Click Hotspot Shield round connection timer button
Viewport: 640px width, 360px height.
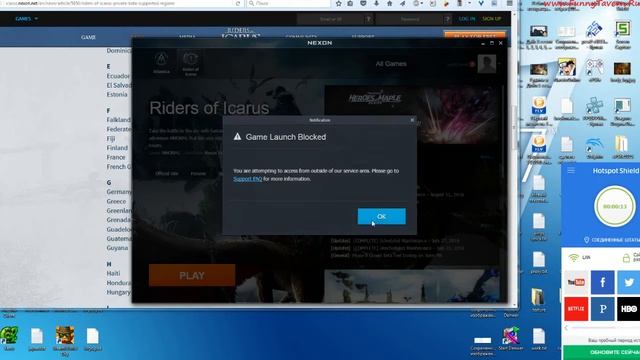[x=615, y=207]
